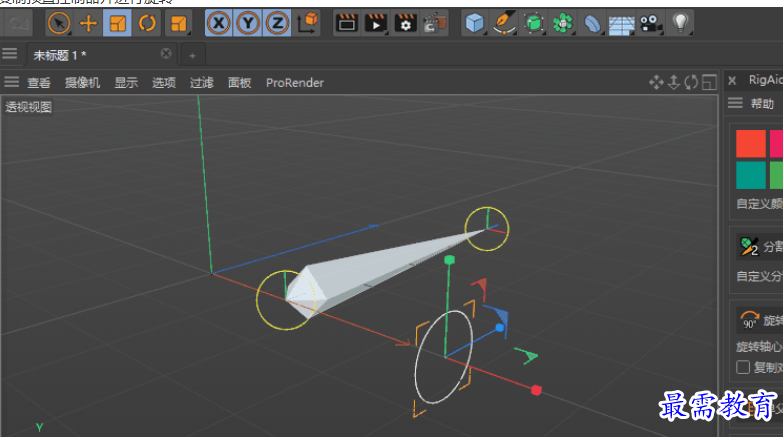This screenshot has height=437, width=783.
Task: Open the recent tools icon after Rotate
Action: (178, 23)
